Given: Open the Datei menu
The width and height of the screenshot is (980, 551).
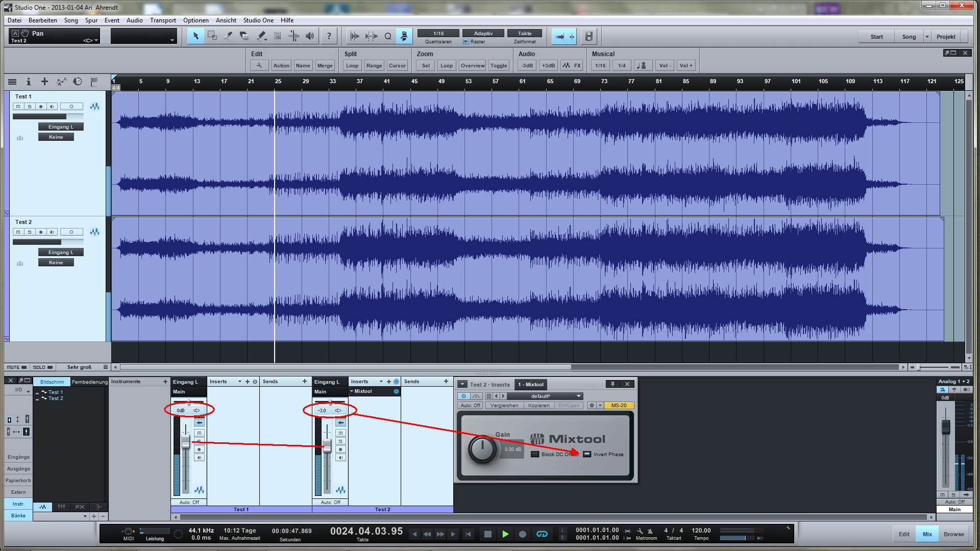Looking at the screenshot, I should coord(14,20).
